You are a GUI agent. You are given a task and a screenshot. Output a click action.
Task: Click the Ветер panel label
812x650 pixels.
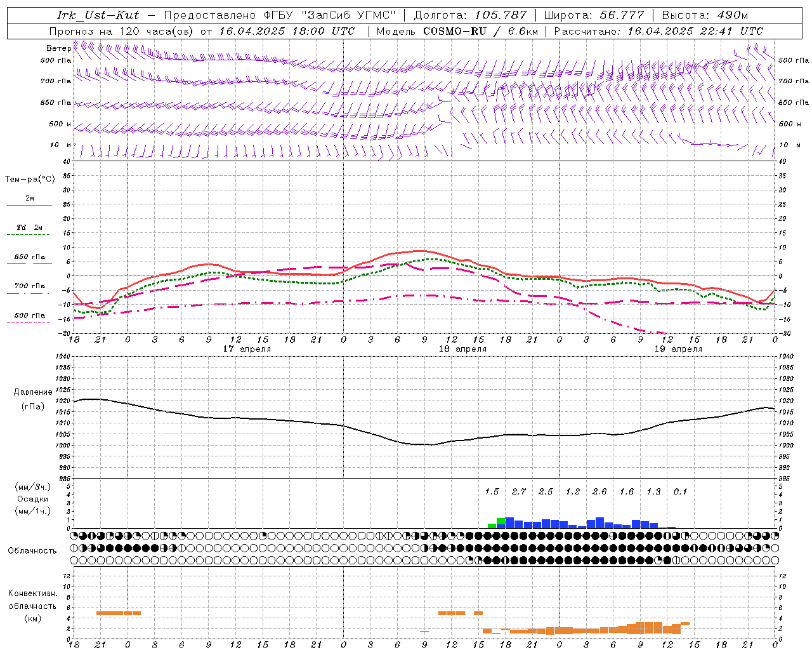pos(58,48)
